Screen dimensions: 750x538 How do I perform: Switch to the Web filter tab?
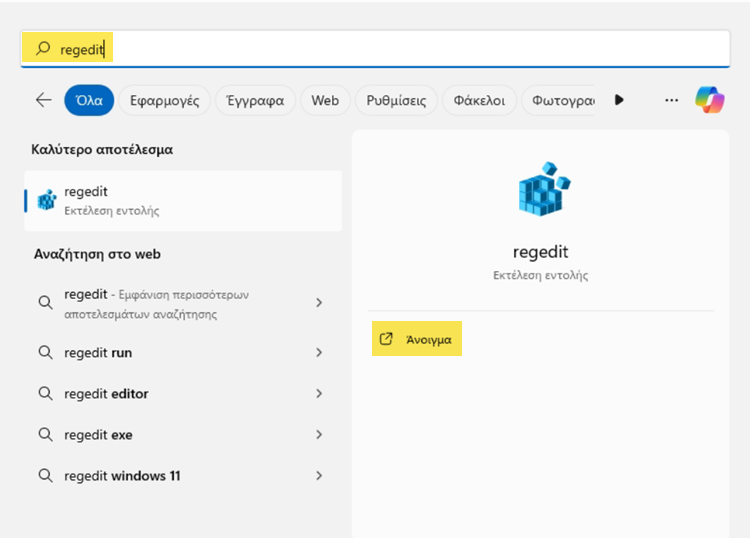[325, 100]
